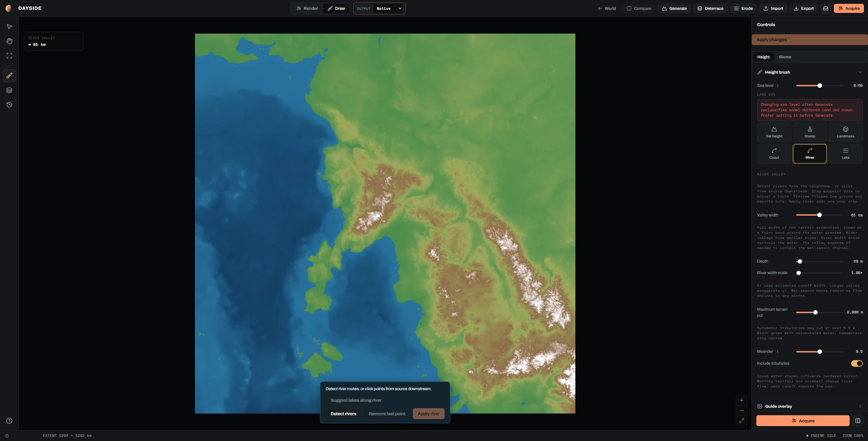The height and width of the screenshot is (441, 868).
Task: Choose the River brush tool
Action: 810,154
